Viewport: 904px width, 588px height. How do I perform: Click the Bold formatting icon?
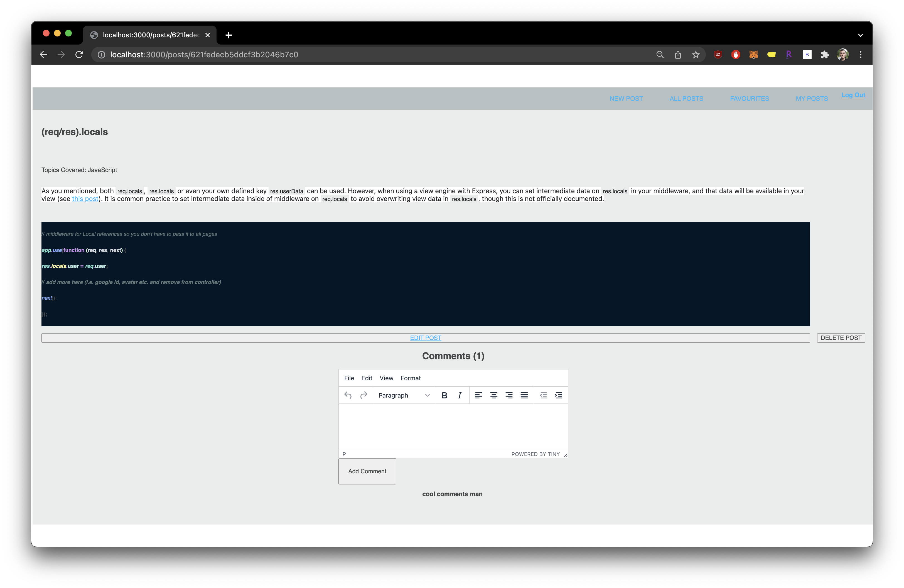click(444, 395)
